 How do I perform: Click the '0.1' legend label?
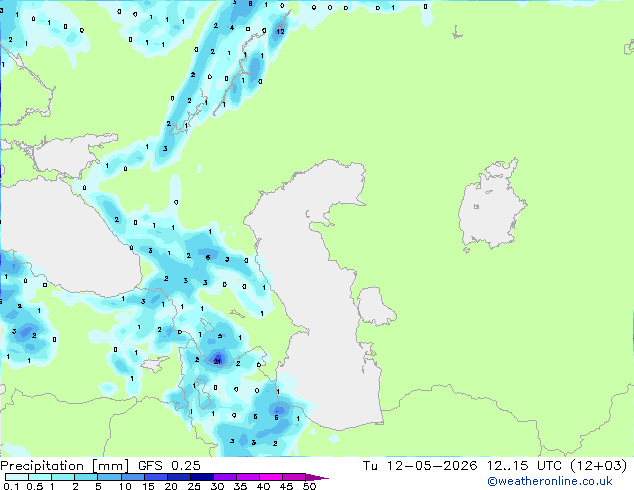(11, 486)
